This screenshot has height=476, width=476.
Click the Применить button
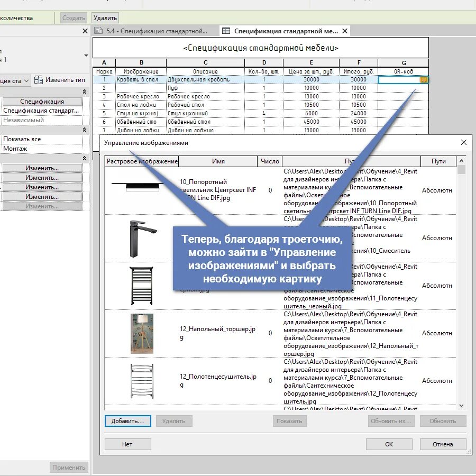[x=69, y=468]
